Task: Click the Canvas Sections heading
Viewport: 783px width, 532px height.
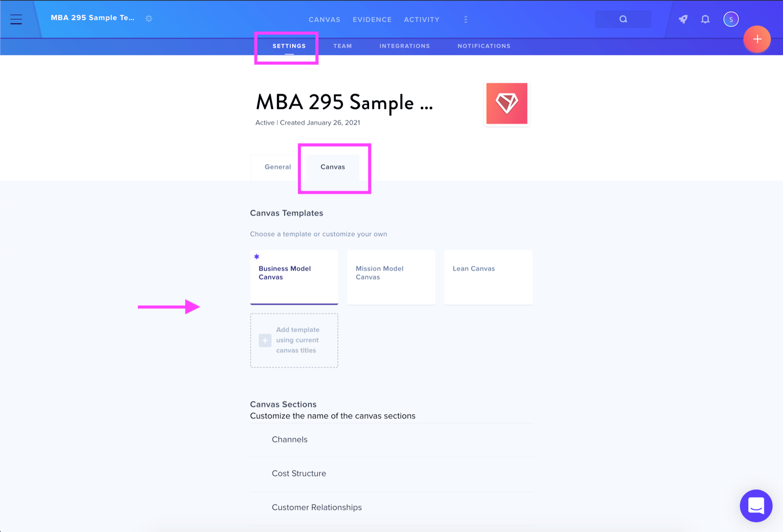Action: pyautogui.click(x=283, y=404)
